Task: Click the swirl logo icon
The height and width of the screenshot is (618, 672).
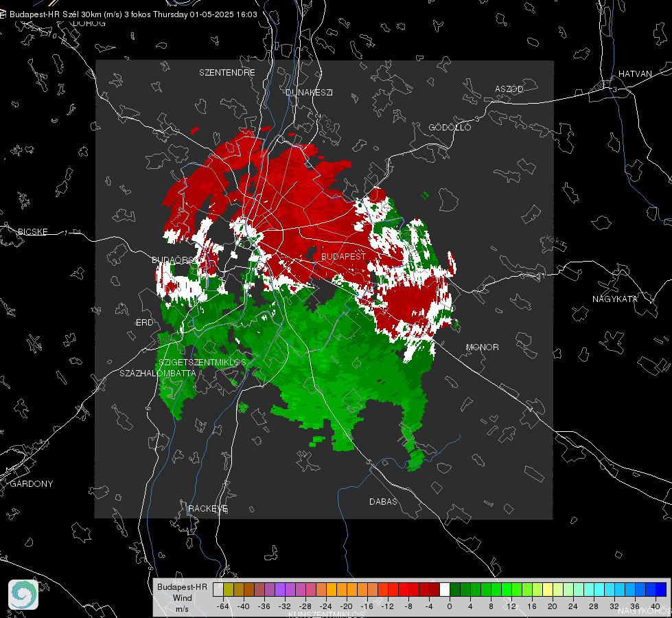Action: [x=23, y=595]
